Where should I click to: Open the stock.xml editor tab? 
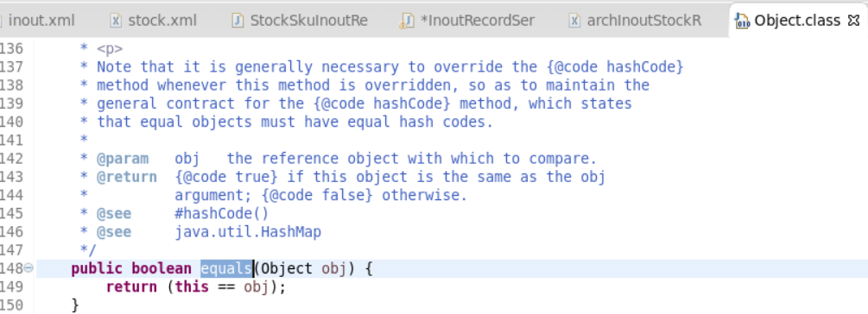(154, 21)
